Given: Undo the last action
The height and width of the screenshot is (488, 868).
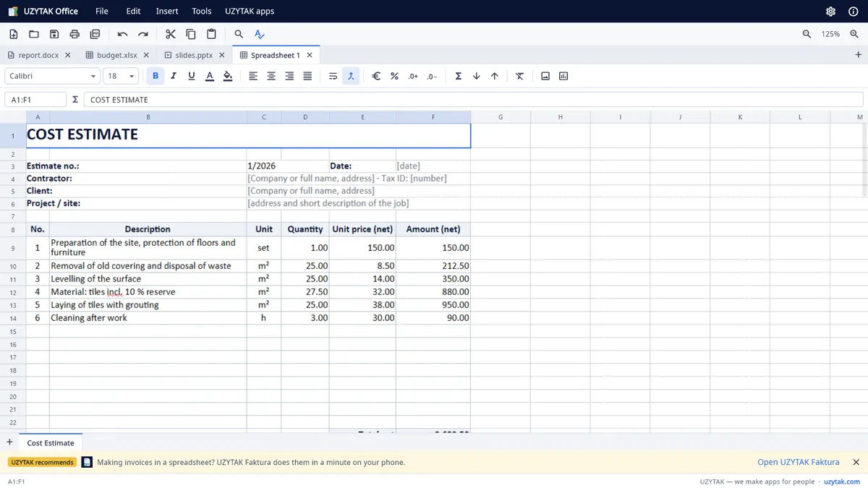Looking at the screenshot, I should 122,34.
